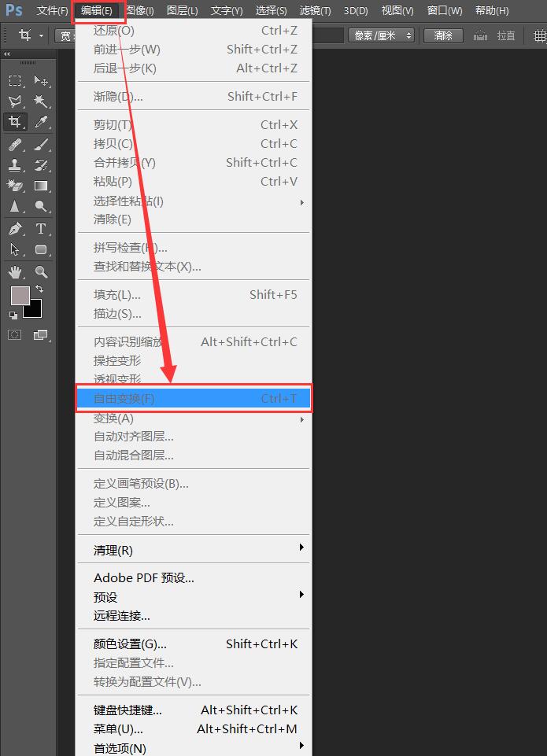
Task: Select the Path Selection tool
Action: click(15, 249)
